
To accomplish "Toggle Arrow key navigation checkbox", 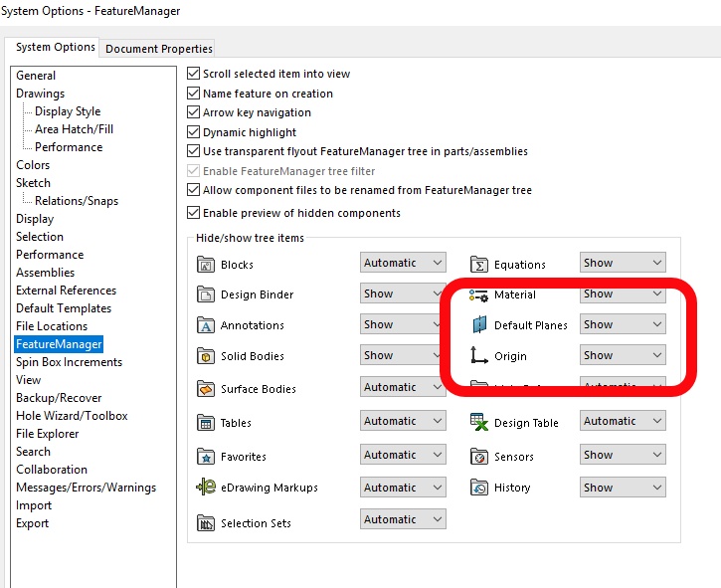I will (x=194, y=112).
